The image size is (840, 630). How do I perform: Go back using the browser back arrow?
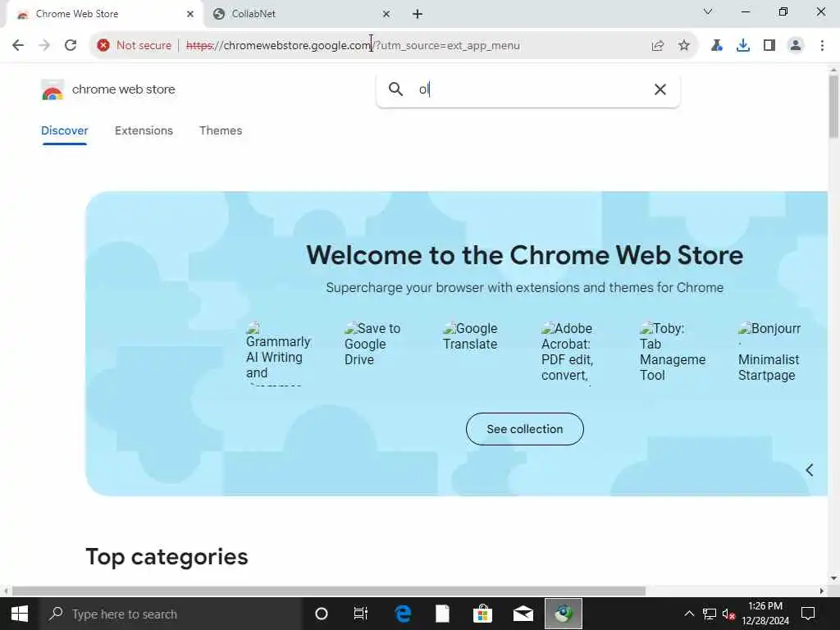point(18,45)
